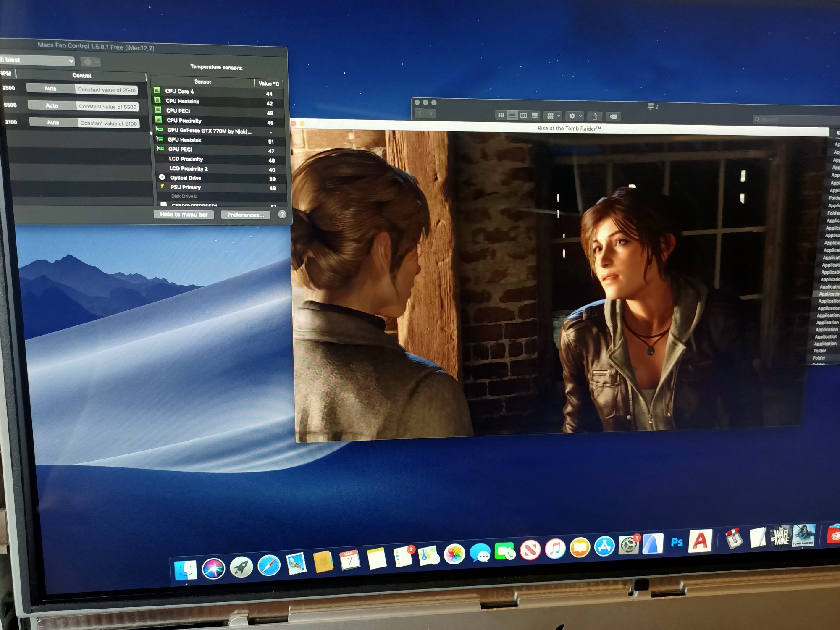
Task: Switch Finder to column view
Action: pyautogui.click(x=523, y=115)
